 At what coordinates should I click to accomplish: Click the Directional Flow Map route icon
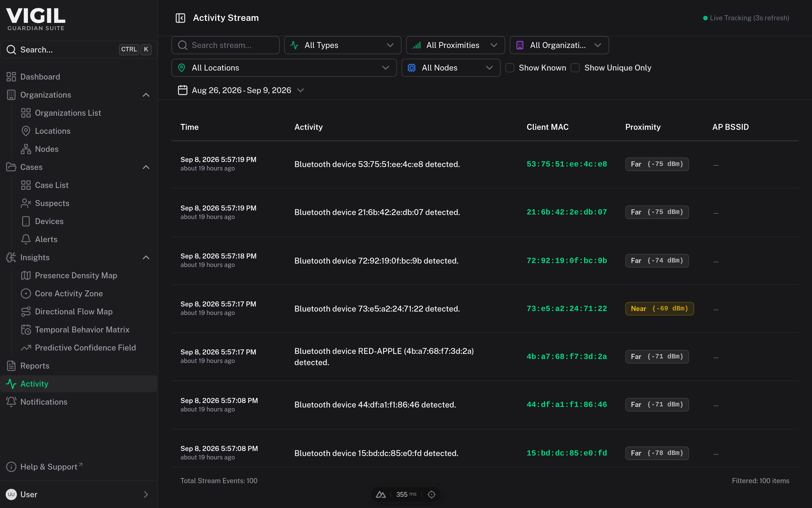26,312
